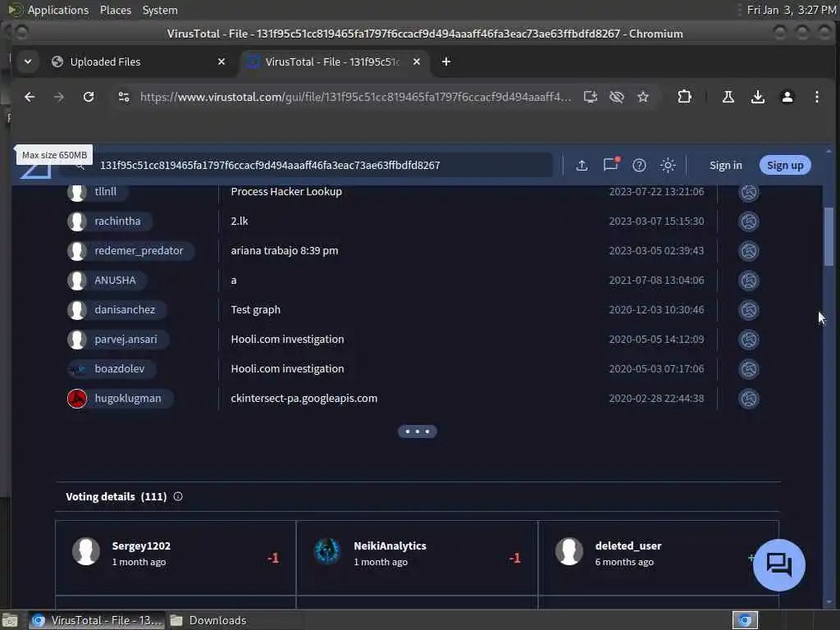The image size is (840, 630).
Task: Click the Sign in link
Action: coord(725,165)
